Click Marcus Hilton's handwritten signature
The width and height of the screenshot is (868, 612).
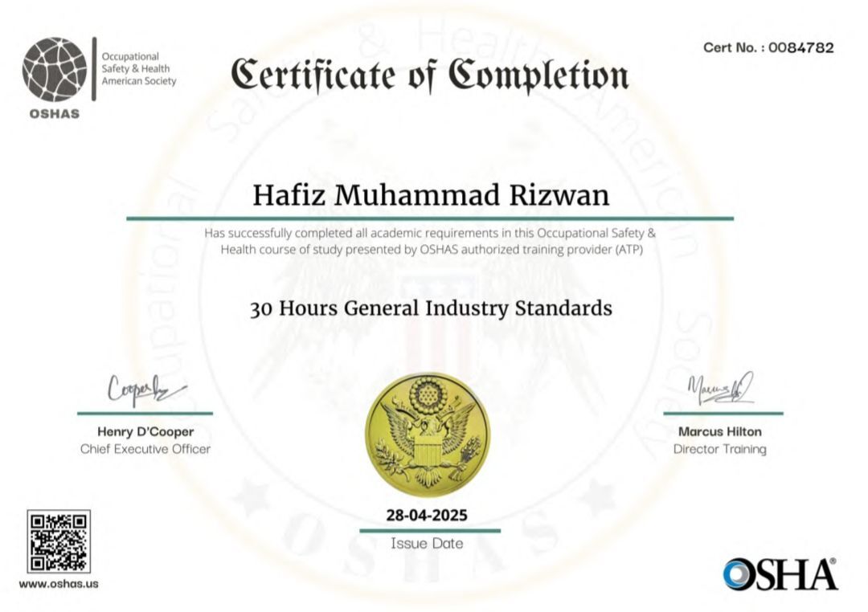point(721,389)
